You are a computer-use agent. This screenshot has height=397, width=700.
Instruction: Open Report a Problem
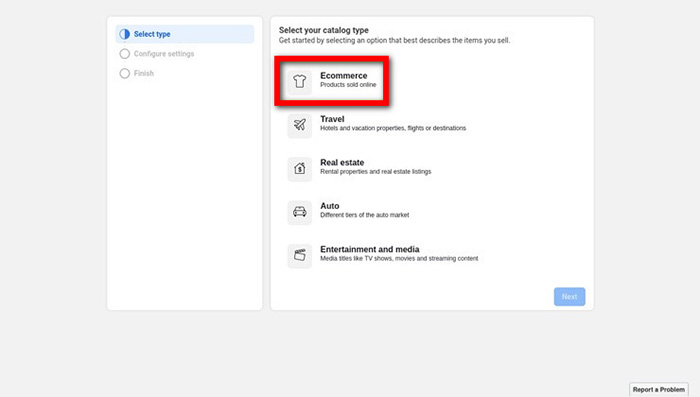[x=658, y=389]
